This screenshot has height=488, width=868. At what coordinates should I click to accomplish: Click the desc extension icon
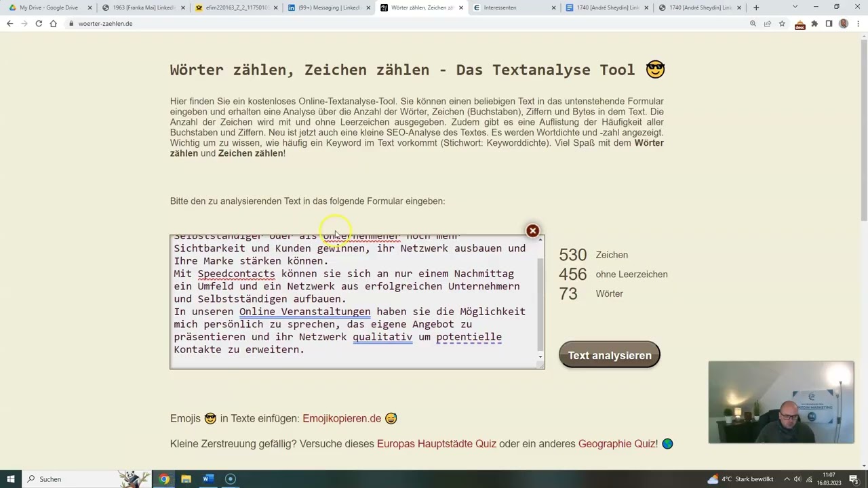click(x=800, y=24)
